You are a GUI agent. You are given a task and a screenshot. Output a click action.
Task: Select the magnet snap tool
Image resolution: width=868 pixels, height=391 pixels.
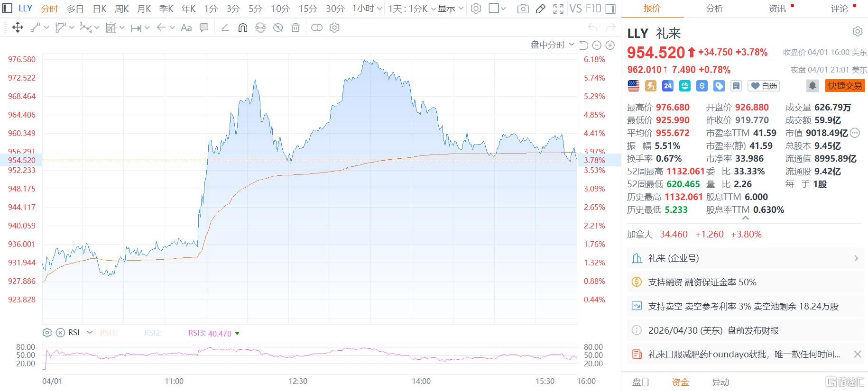242,28
